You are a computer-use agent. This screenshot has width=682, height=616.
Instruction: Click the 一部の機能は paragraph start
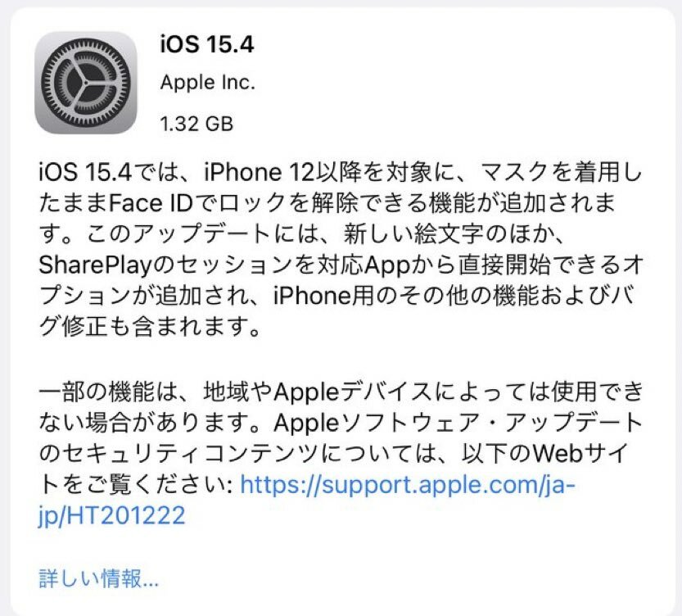click(x=108, y=392)
